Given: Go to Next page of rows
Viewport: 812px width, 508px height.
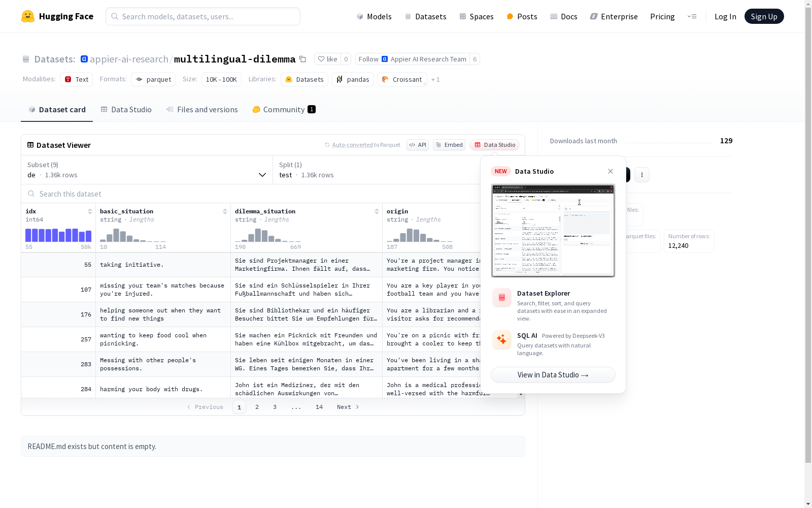Looking at the screenshot, I should point(348,407).
